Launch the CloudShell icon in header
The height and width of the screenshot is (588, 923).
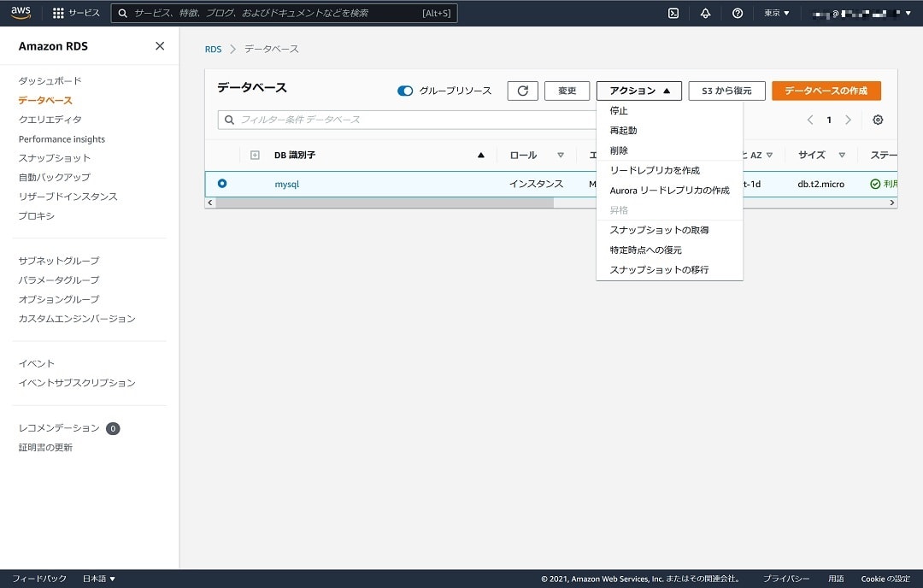[x=673, y=13]
